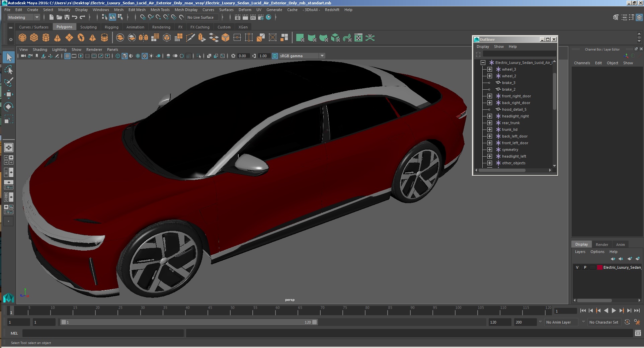The width and height of the screenshot is (644, 348).
Task: Create a new scene file
Action: [51, 17]
